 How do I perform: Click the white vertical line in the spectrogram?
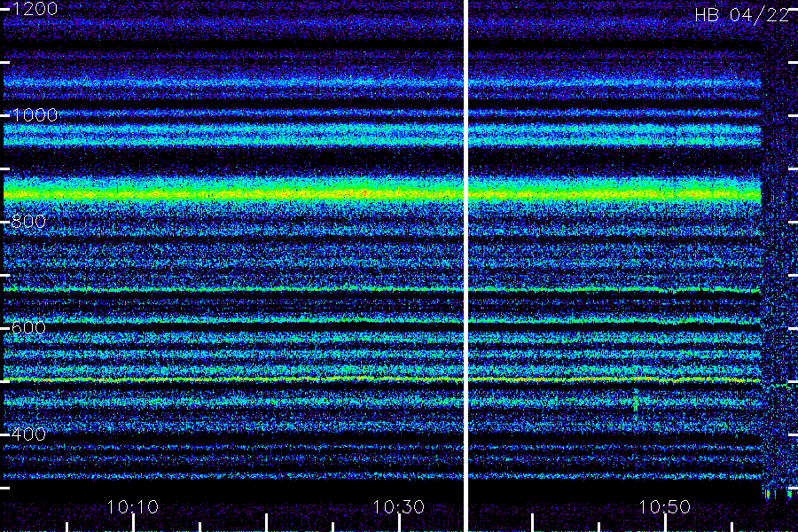(465, 266)
